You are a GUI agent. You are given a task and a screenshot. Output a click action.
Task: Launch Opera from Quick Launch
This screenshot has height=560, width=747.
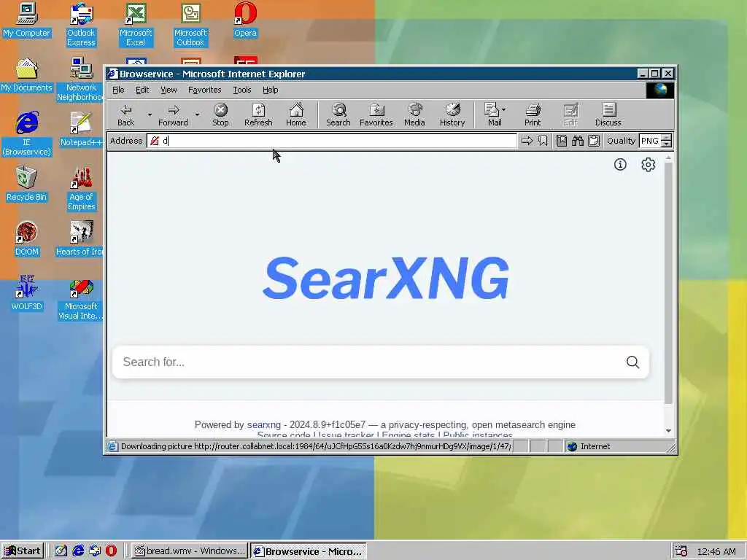(x=111, y=551)
